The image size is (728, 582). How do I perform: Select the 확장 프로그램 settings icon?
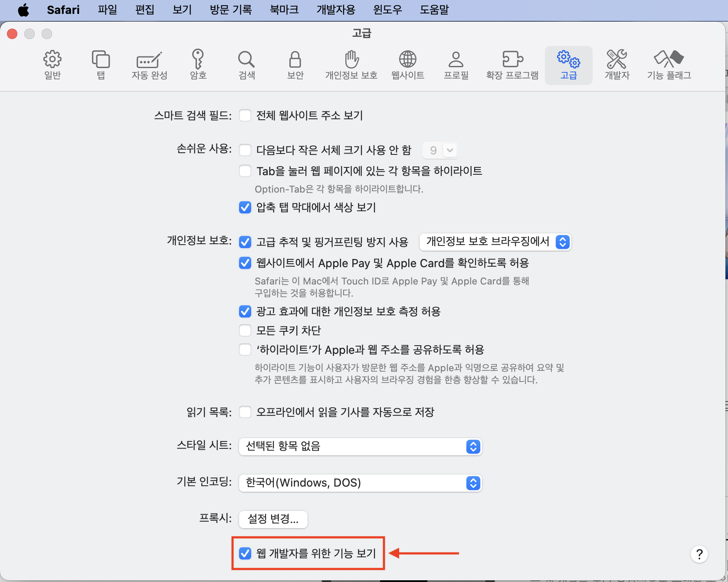pyautogui.click(x=512, y=64)
